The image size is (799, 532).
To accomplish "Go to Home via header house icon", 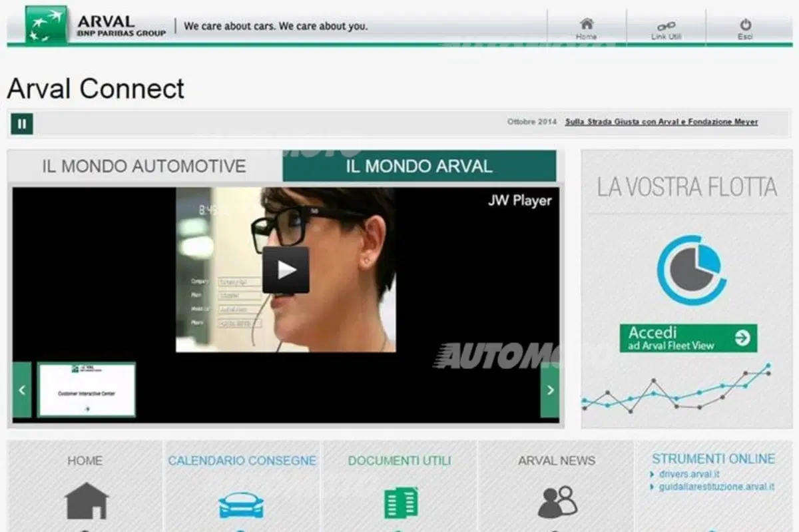I will point(586,25).
